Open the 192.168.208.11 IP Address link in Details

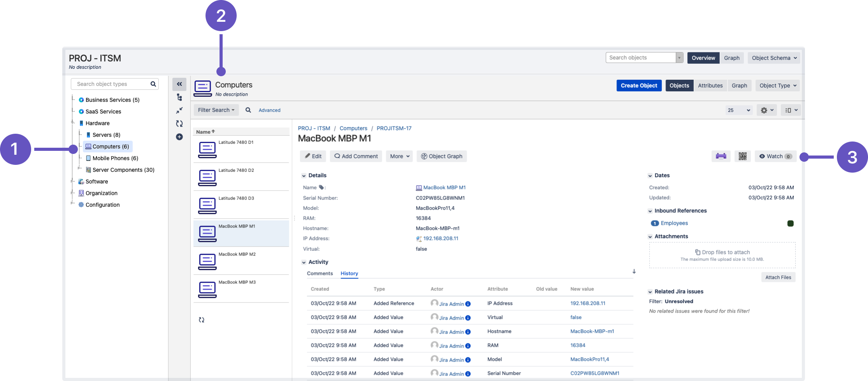pos(441,238)
